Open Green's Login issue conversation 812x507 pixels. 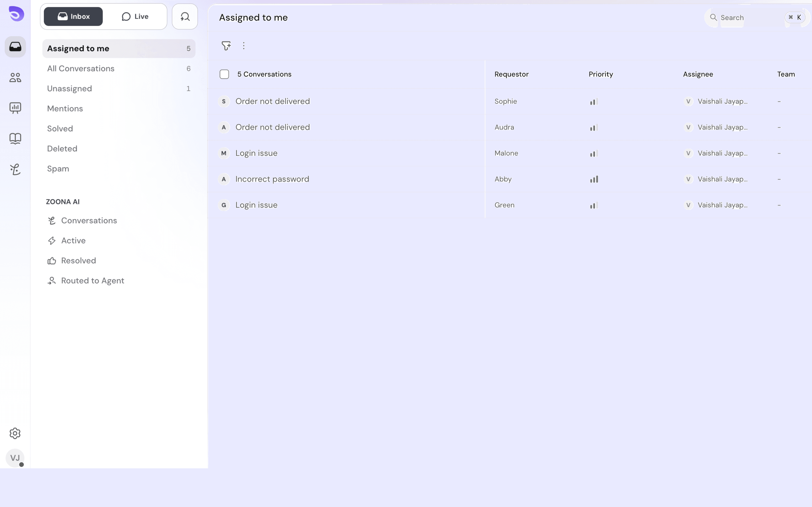click(256, 205)
